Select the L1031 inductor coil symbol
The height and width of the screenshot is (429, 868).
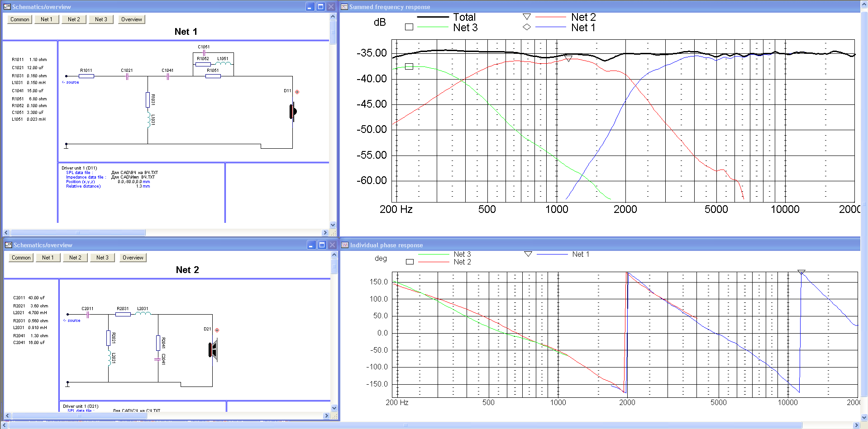point(148,120)
